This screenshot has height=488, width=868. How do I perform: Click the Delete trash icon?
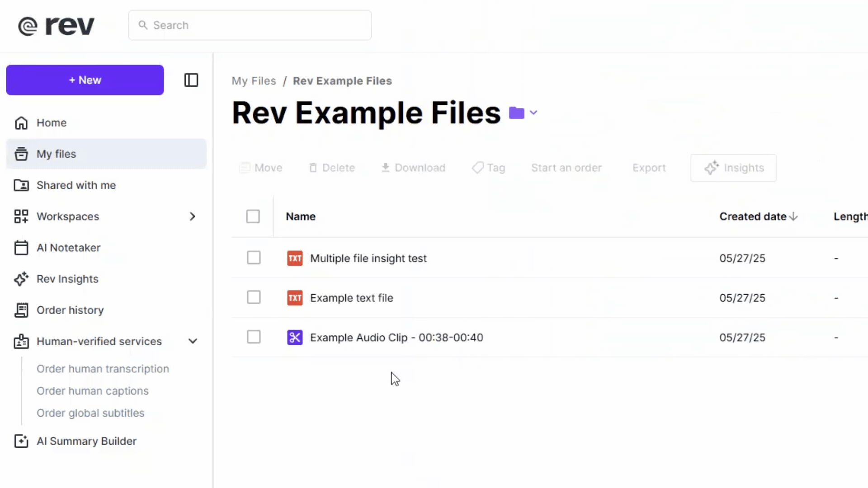(313, 168)
